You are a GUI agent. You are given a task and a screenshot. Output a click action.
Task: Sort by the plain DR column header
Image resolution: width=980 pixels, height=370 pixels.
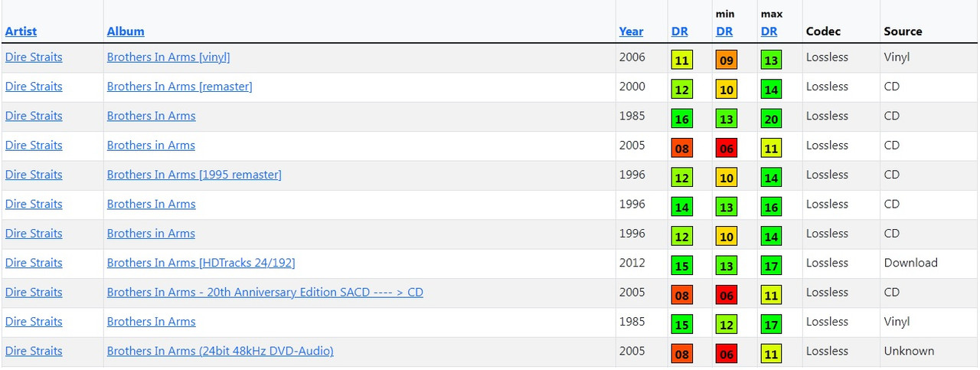click(679, 31)
